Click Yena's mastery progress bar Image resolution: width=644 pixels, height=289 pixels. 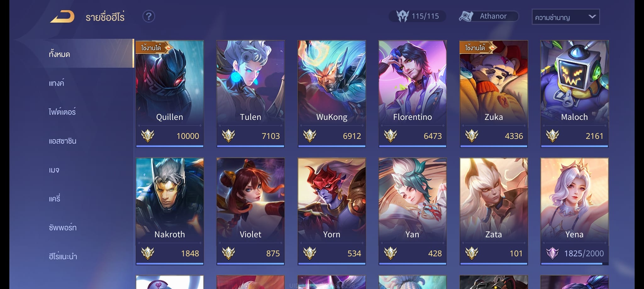coord(574,264)
